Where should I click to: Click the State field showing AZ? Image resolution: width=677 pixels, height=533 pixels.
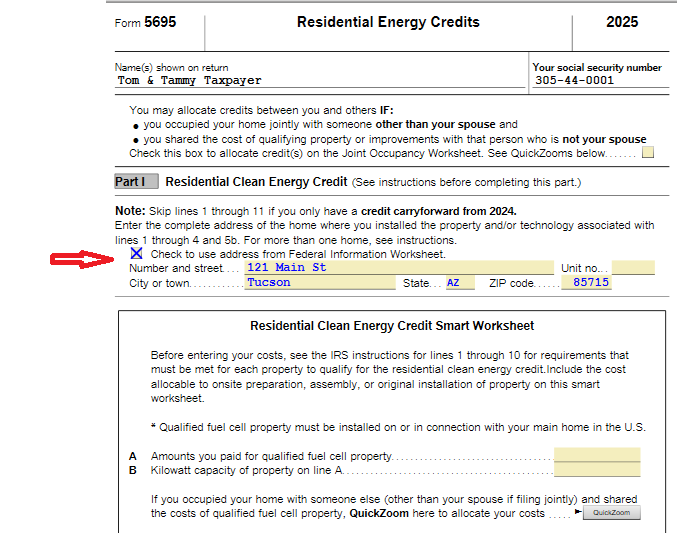point(460,282)
